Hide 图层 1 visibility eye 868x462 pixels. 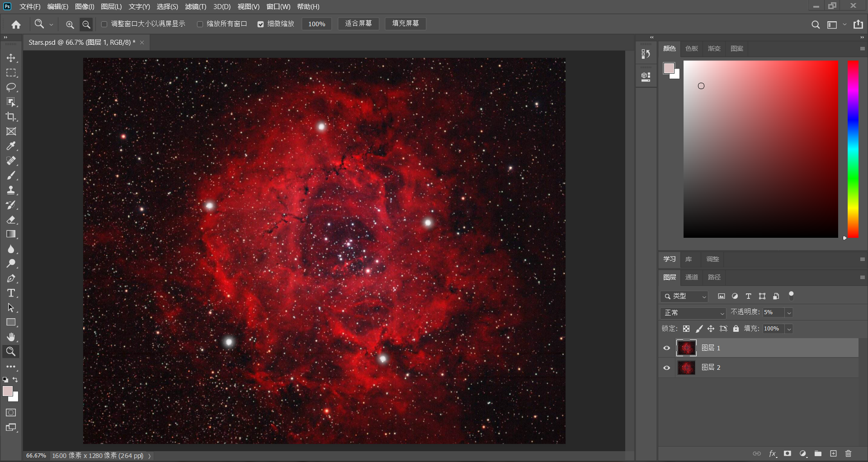[666, 348]
